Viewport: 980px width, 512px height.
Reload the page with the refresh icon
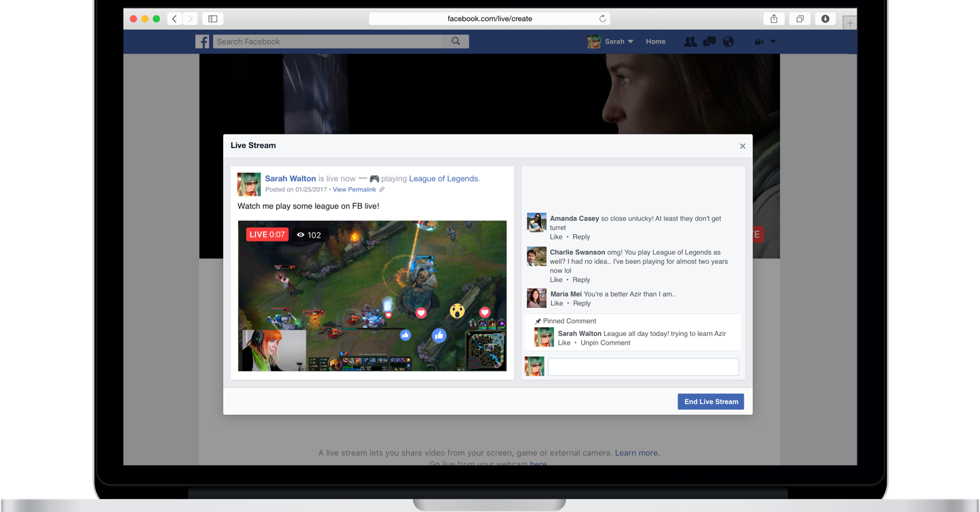(602, 18)
